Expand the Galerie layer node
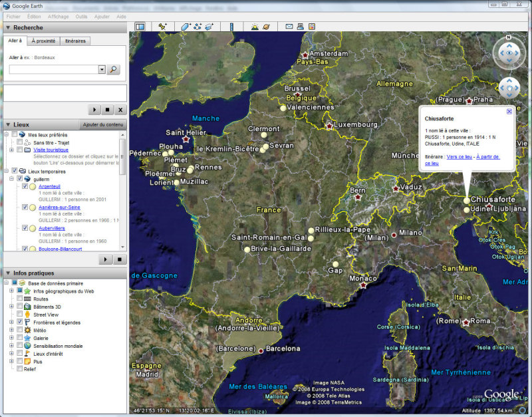This screenshot has width=532, height=417. point(11,338)
